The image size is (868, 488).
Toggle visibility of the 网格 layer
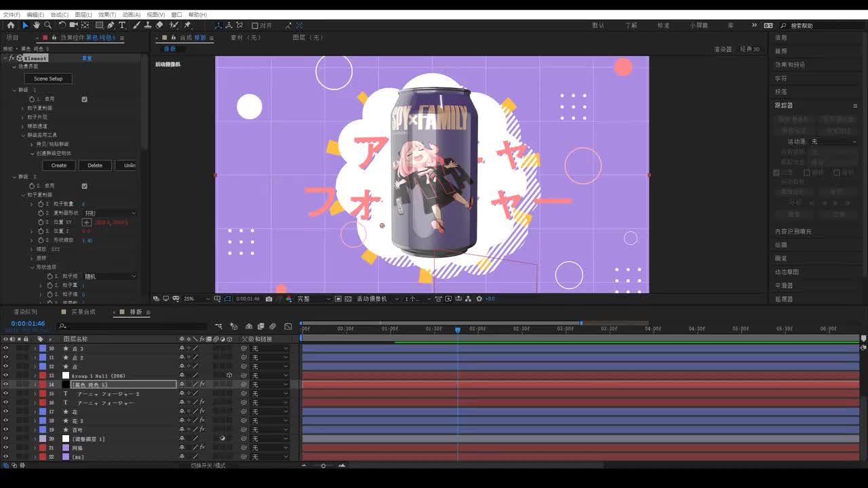click(x=5, y=448)
